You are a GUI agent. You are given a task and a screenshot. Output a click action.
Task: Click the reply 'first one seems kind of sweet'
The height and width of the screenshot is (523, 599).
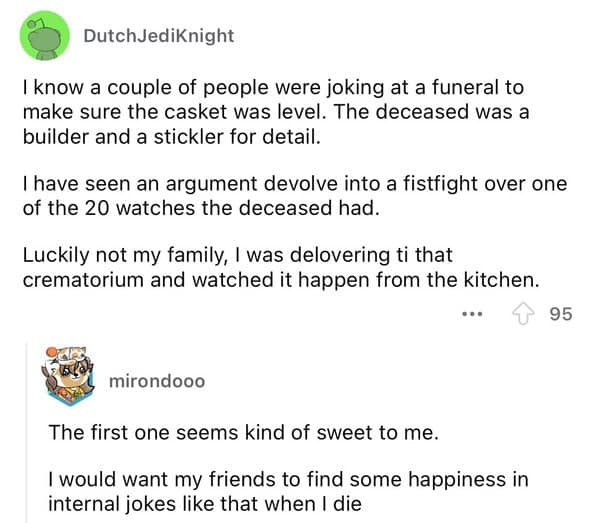243,433
